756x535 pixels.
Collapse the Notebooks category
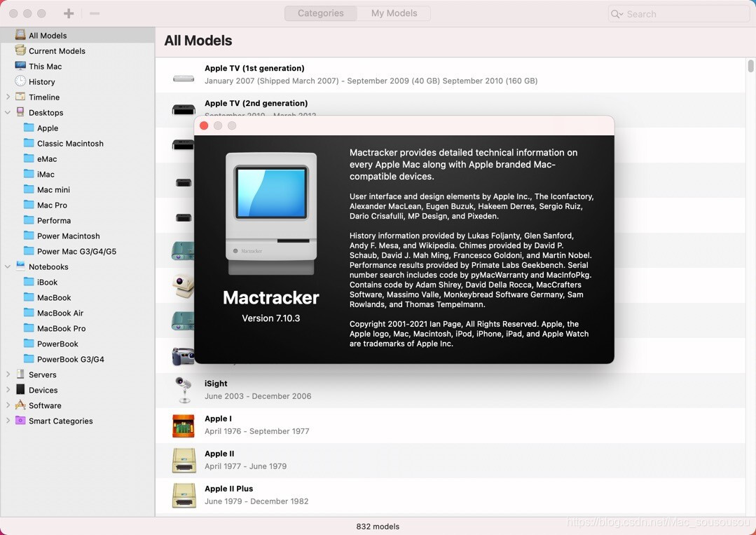(x=8, y=266)
